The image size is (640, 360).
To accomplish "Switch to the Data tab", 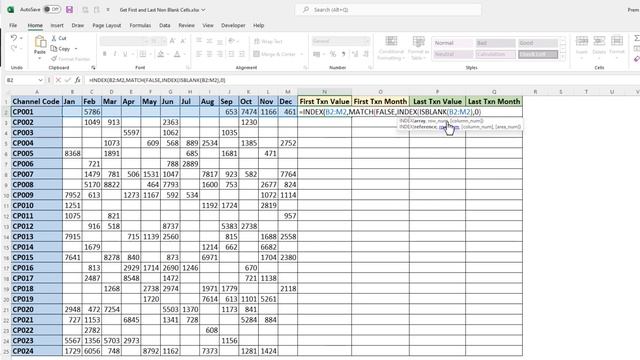I will tap(164, 25).
